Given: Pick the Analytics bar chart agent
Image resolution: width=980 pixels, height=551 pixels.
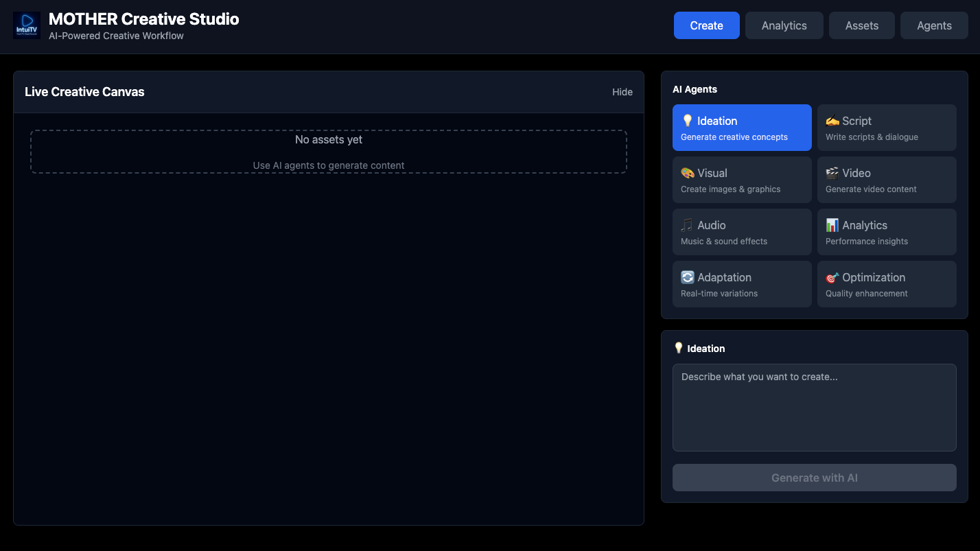Looking at the screenshot, I should click(886, 232).
